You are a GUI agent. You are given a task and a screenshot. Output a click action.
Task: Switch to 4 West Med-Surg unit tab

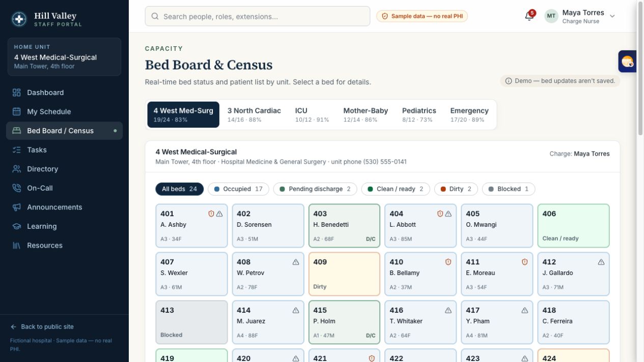pos(183,114)
